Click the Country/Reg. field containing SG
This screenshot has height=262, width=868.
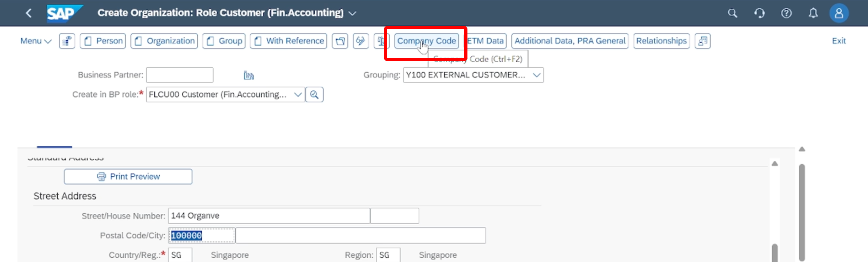tap(180, 255)
